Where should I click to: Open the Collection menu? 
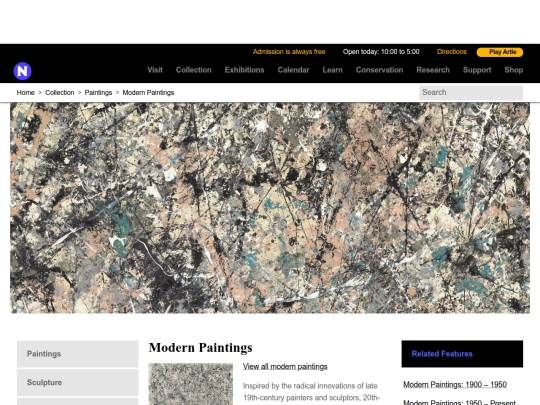click(194, 70)
